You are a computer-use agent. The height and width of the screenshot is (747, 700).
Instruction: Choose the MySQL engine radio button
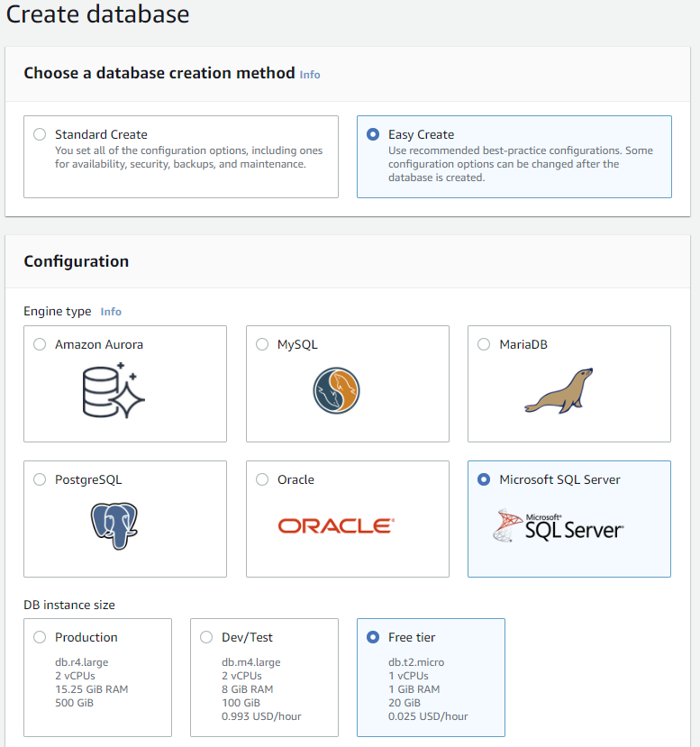(262, 344)
